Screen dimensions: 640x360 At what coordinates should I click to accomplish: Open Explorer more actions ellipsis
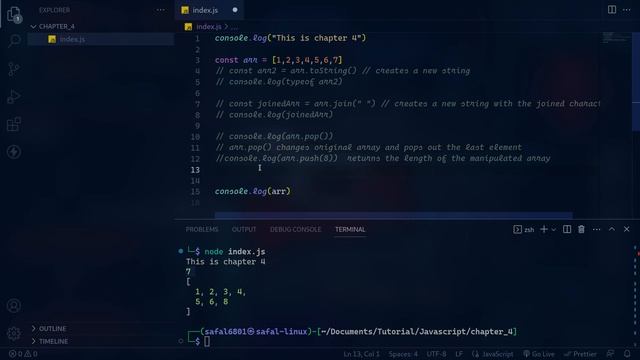click(x=160, y=10)
